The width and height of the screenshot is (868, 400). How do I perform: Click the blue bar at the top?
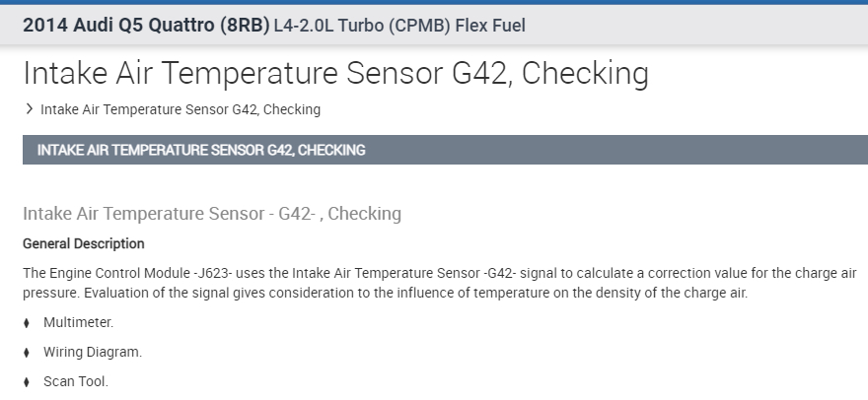click(434, 2)
